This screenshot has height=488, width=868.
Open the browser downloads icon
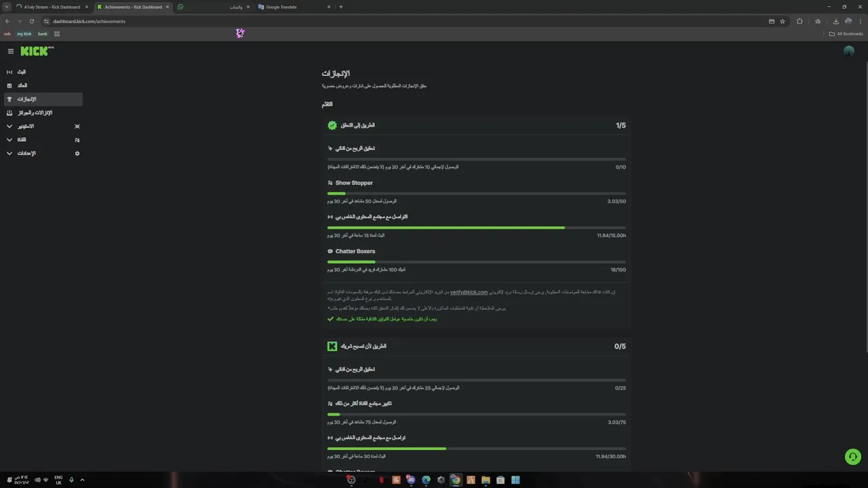click(x=835, y=21)
